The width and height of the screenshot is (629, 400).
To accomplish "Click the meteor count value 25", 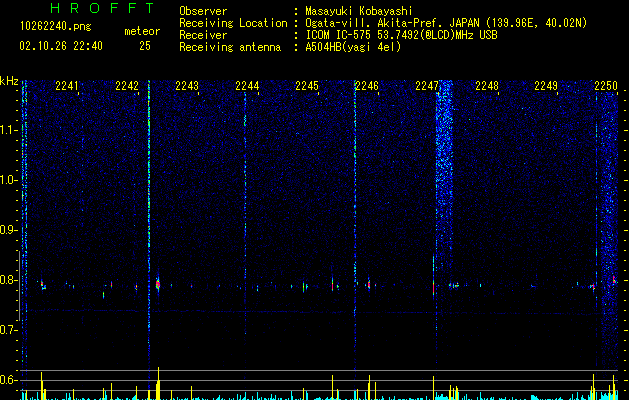I will pyautogui.click(x=145, y=46).
